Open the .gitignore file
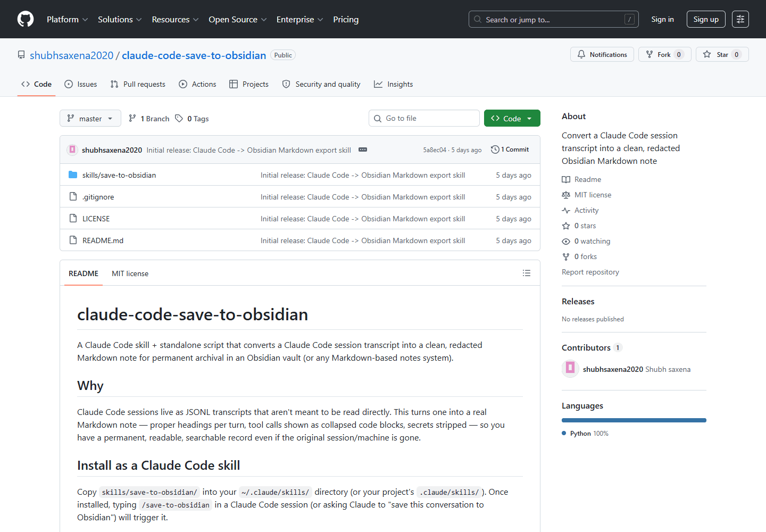Screen dimensions: 766x532 pyautogui.click(x=98, y=197)
